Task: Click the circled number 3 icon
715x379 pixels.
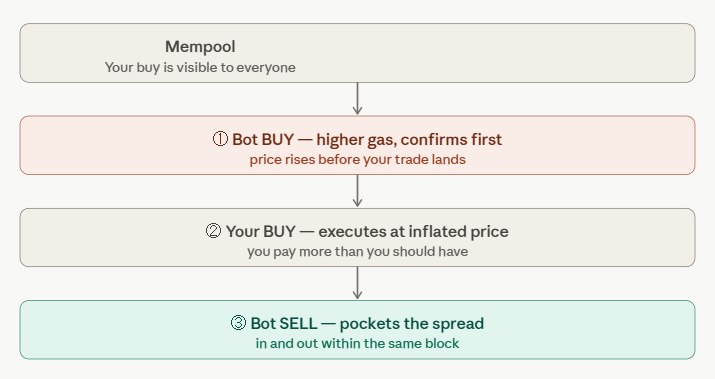Action: 238,323
